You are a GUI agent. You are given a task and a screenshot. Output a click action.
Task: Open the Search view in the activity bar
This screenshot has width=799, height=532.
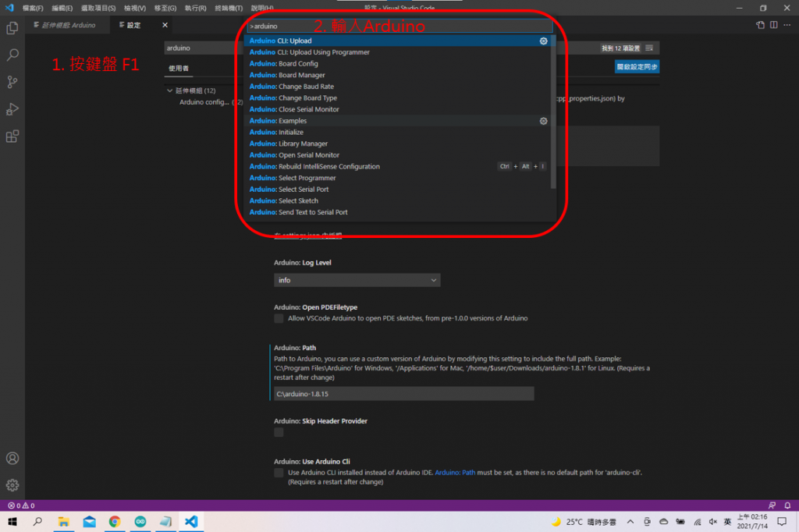point(12,55)
